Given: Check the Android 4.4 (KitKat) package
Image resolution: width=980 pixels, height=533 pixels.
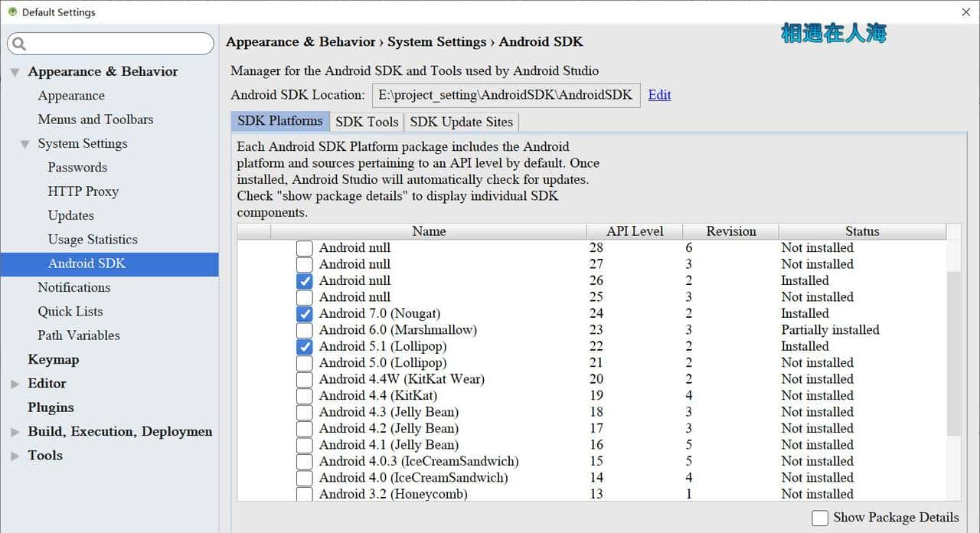Looking at the screenshot, I should coord(304,396).
